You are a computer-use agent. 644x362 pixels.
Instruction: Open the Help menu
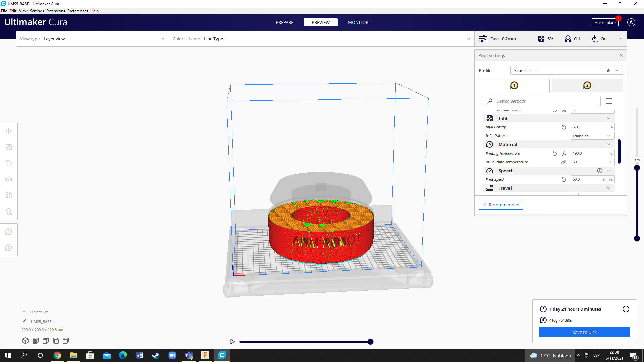pyautogui.click(x=94, y=11)
